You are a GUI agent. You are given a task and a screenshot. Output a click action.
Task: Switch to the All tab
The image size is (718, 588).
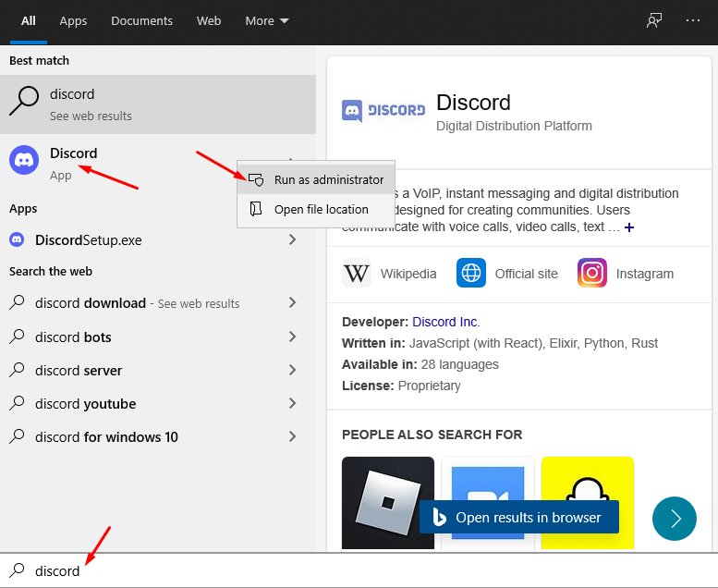coord(29,21)
